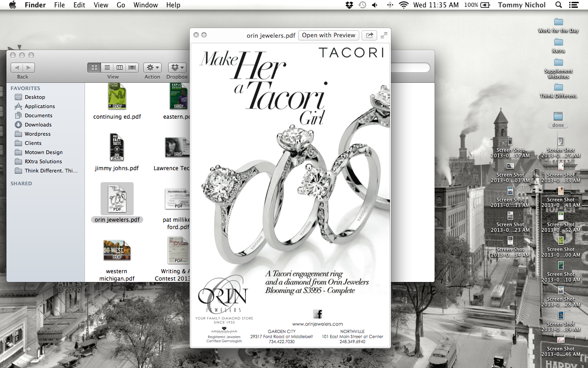Click the Open with Preview button
The width and height of the screenshot is (588, 368).
328,35
